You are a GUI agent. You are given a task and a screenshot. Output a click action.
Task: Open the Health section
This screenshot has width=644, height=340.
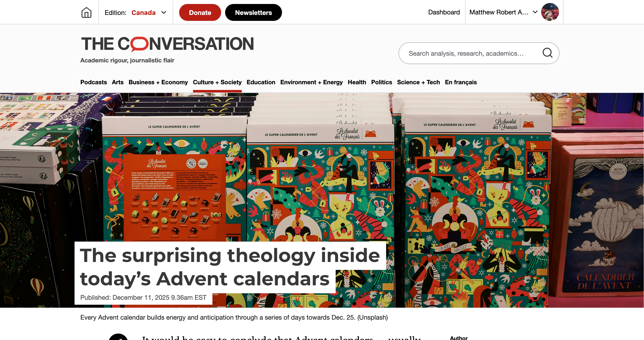pos(357,82)
